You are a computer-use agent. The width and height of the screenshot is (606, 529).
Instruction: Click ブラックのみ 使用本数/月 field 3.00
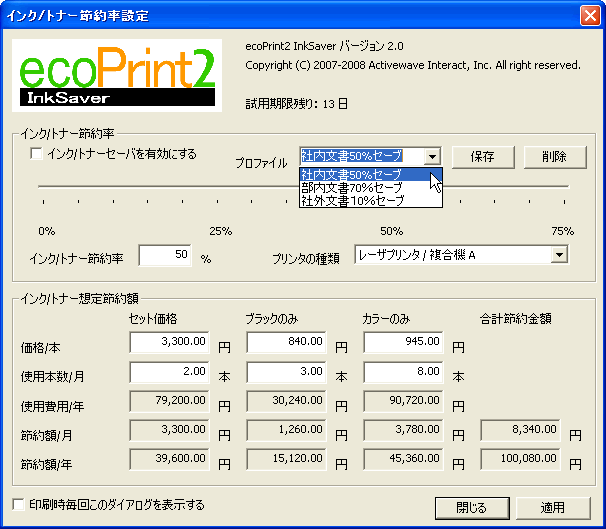coord(286,372)
